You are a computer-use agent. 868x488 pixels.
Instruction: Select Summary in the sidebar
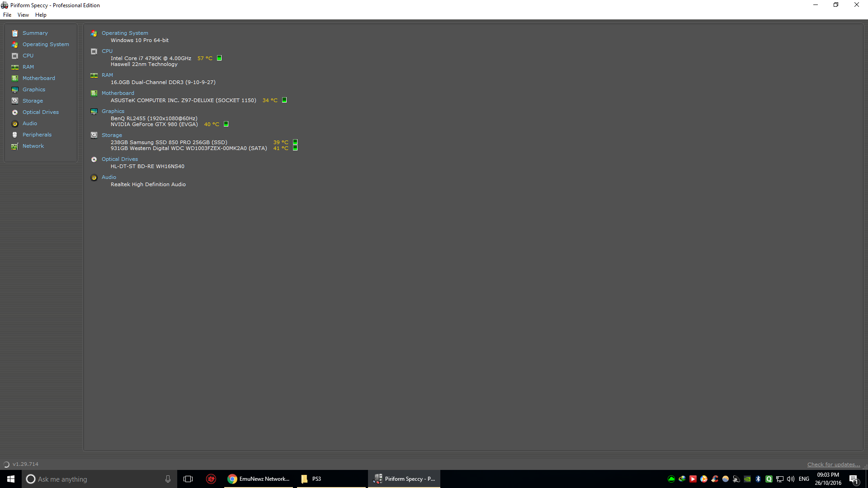click(35, 33)
